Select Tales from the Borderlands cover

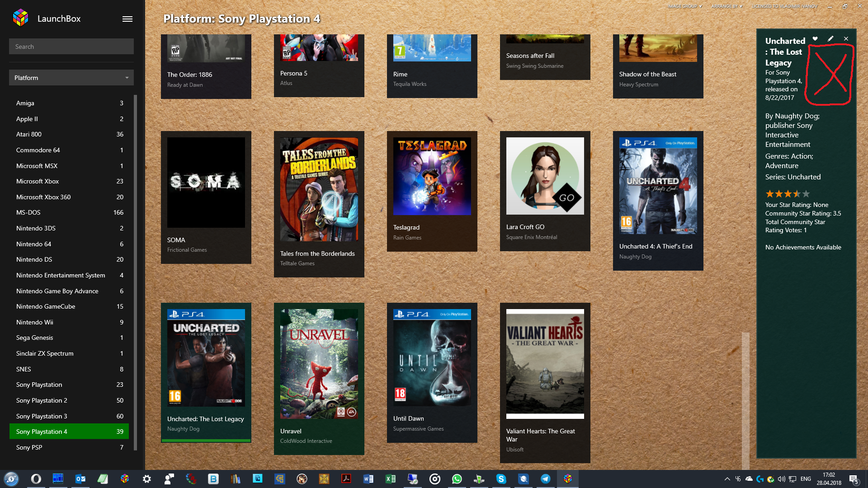point(319,189)
